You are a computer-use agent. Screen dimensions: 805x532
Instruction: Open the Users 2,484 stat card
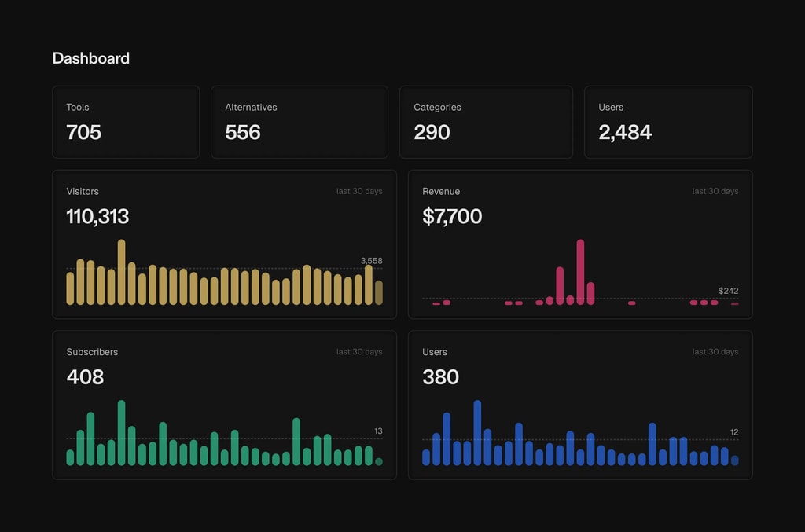pos(667,122)
